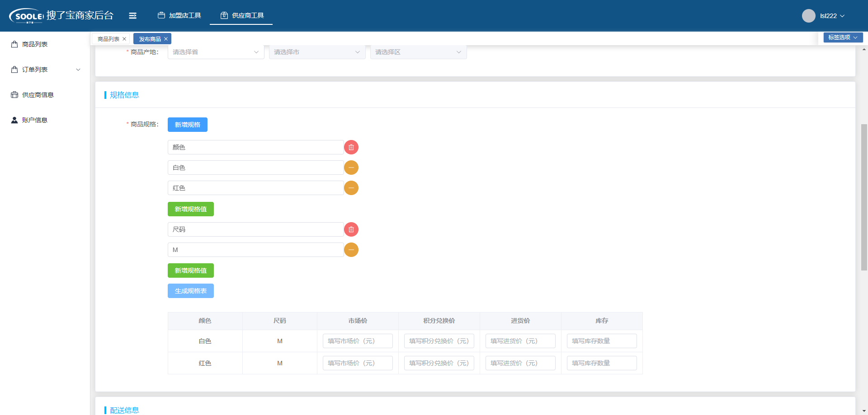Expand the lsl222 account dropdown

point(832,16)
